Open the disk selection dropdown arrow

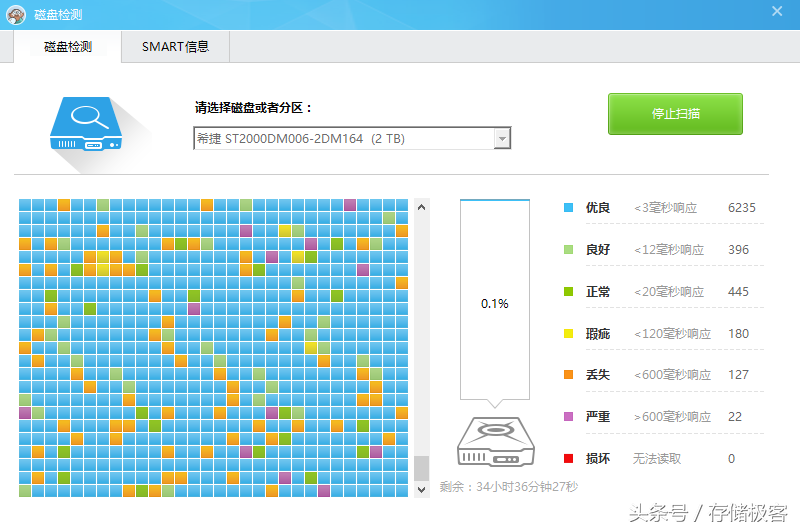502,138
